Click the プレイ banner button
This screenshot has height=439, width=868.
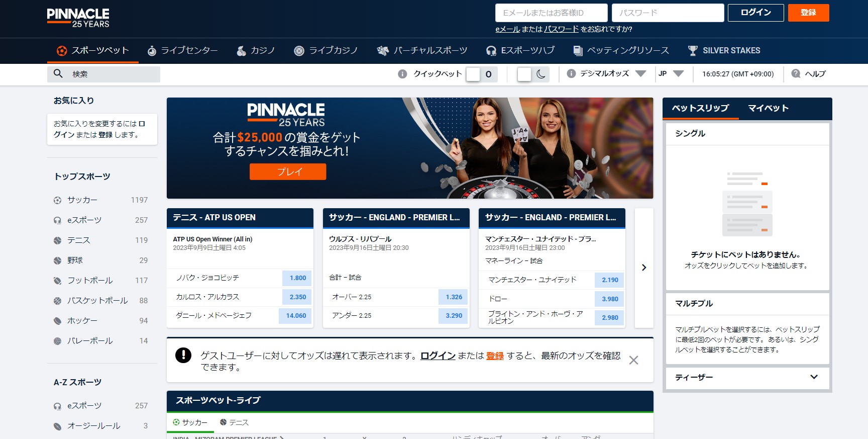pyautogui.click(x=288, y=171)
